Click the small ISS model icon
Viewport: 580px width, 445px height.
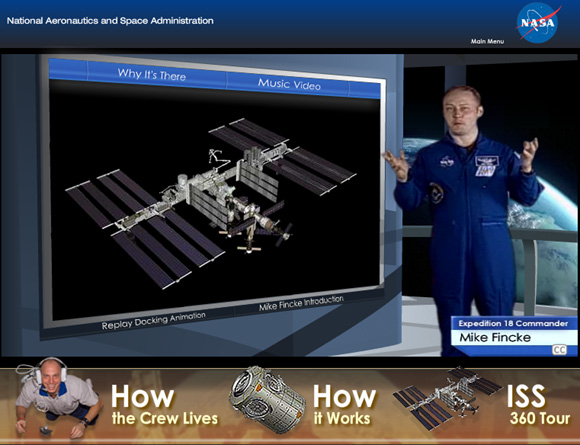(x=446, y=398)
